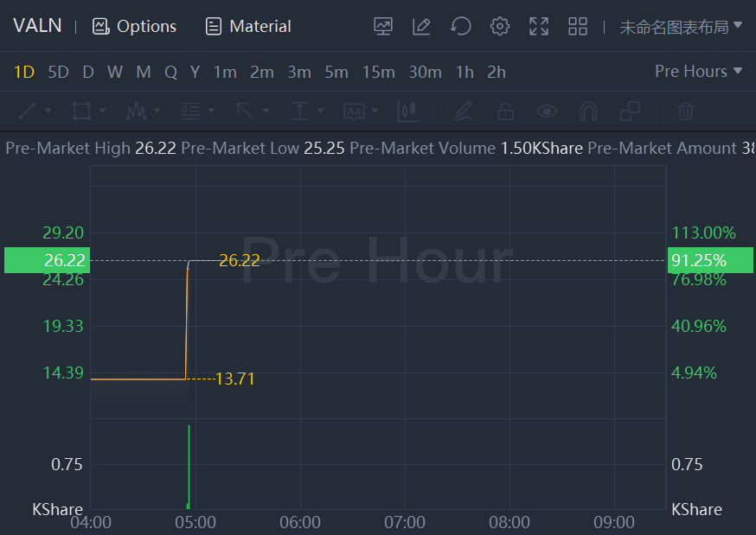756x535 pixels.
Task: Toggle drawings visibility eye icon
Action: coord(547,111)
